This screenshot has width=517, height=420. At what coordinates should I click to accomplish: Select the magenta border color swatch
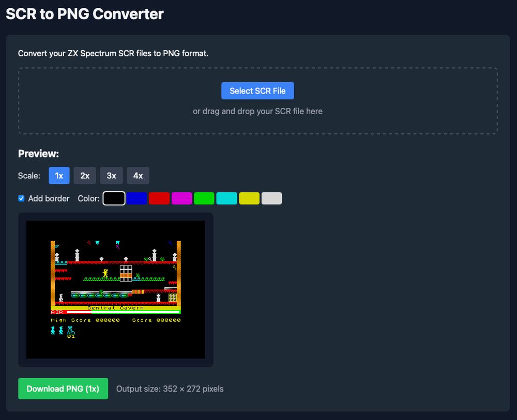pyautogui.click(x=181, y=198)
